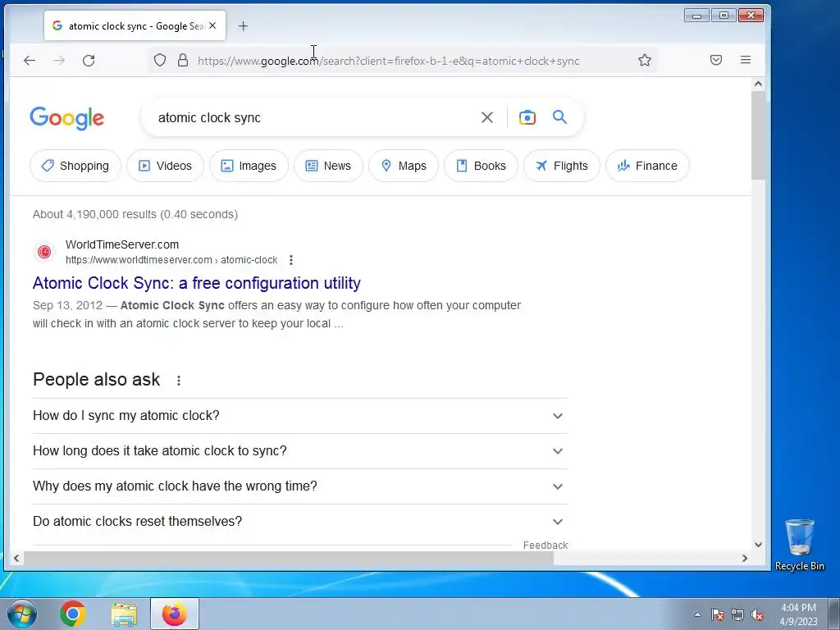Click the network tray icon
Image resolution: width=840 pixels, height=630 pixels.
(x=737, y=614)
